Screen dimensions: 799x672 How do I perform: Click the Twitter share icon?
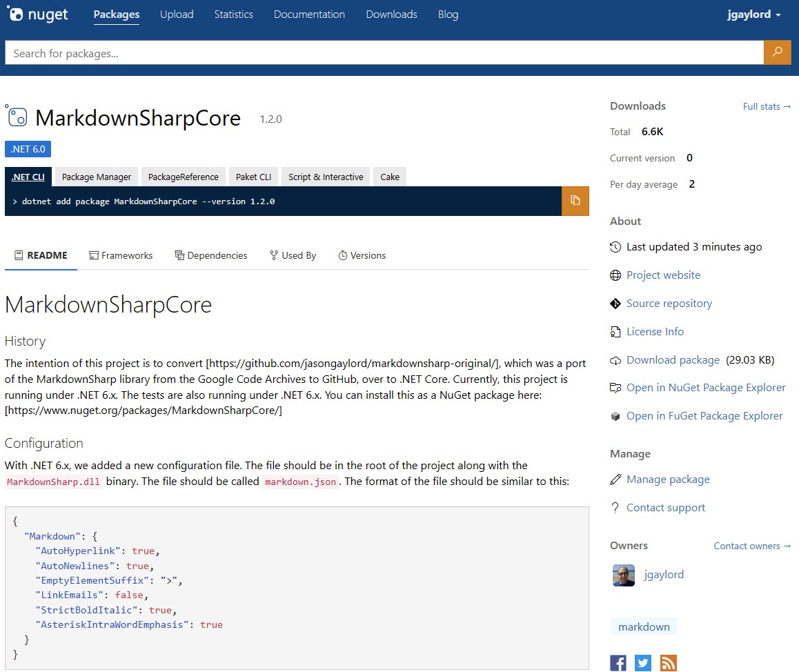pos(642,663)
